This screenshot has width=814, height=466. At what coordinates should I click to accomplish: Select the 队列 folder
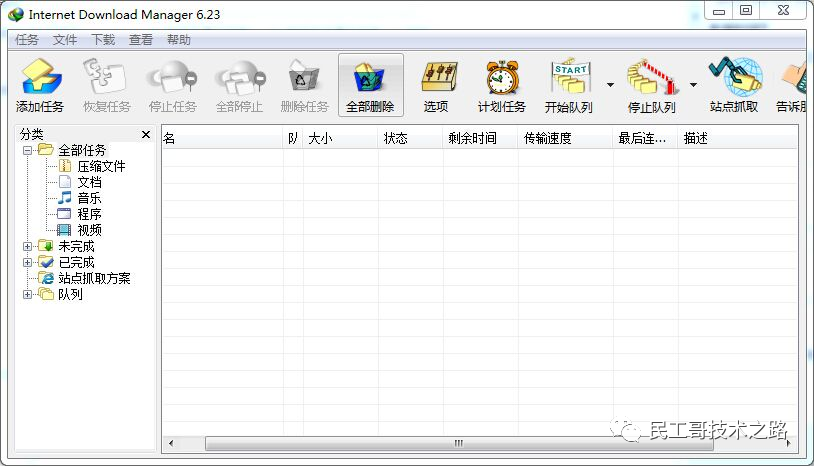[61, 295]
